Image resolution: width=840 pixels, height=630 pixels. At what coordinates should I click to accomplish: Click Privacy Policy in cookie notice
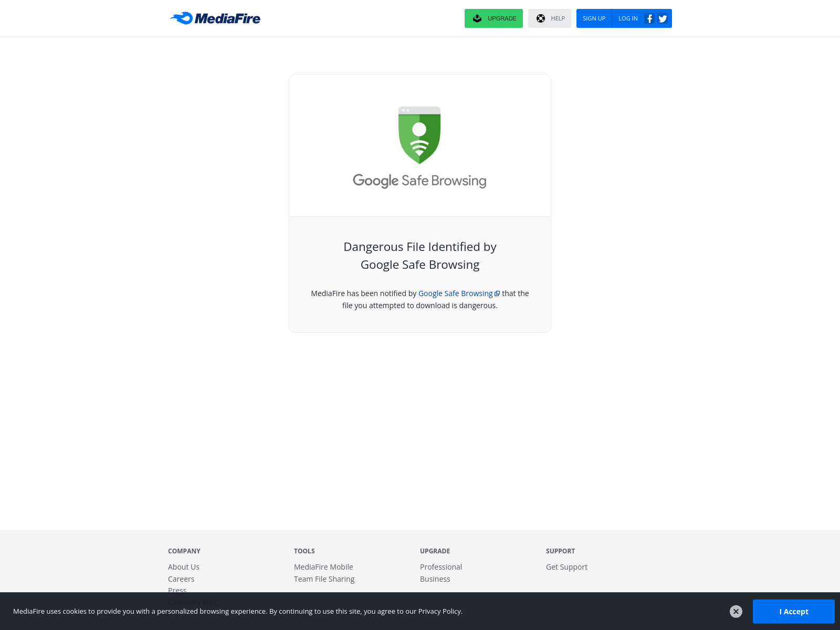(439, 611)
